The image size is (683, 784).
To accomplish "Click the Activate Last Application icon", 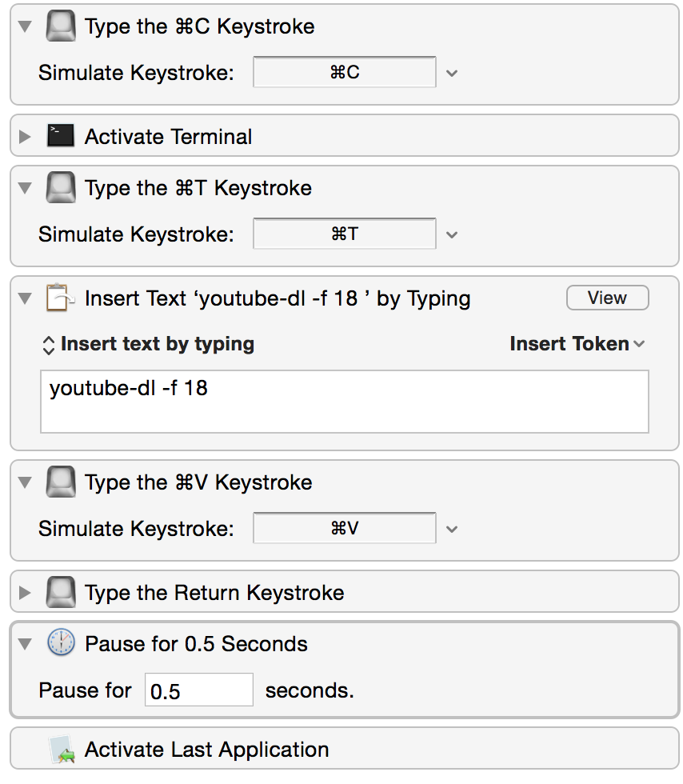I will click(x=62, y=749).
